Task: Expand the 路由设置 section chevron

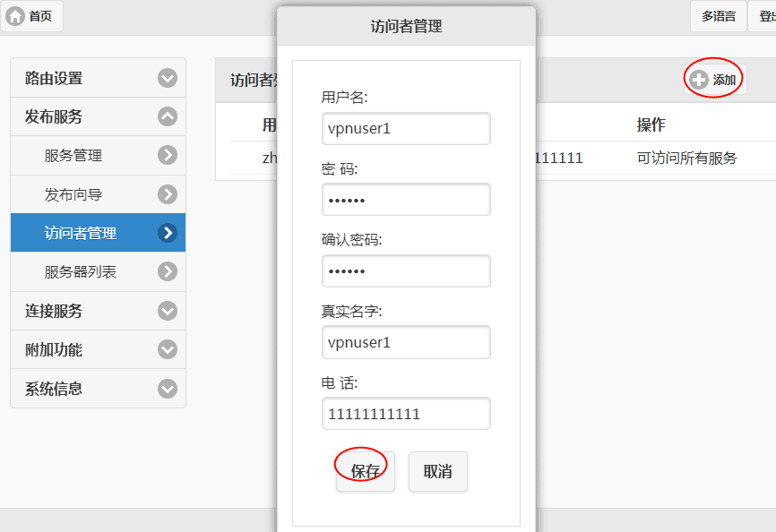Action: 168,78
